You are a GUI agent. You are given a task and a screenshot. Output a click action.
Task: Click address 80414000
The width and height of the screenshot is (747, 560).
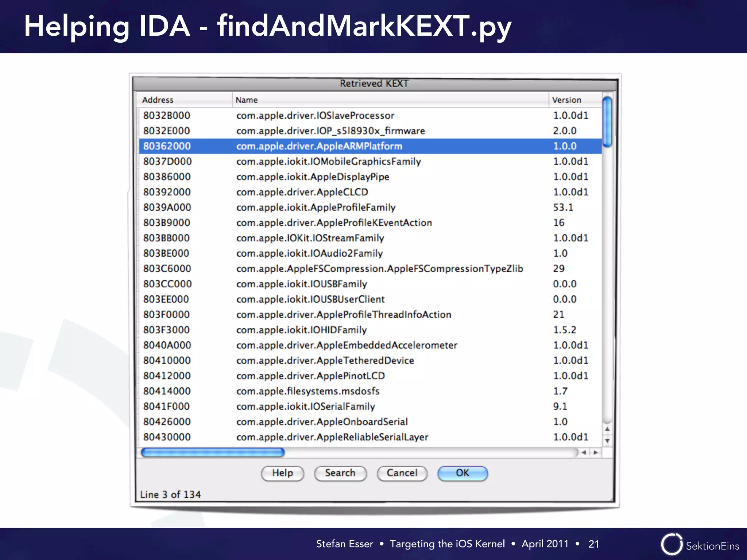point(167,391)
